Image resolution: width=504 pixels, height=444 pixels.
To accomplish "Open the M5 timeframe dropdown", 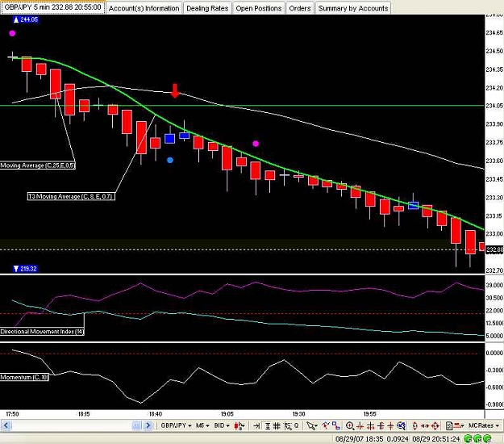I will click(x=202, y=425).
